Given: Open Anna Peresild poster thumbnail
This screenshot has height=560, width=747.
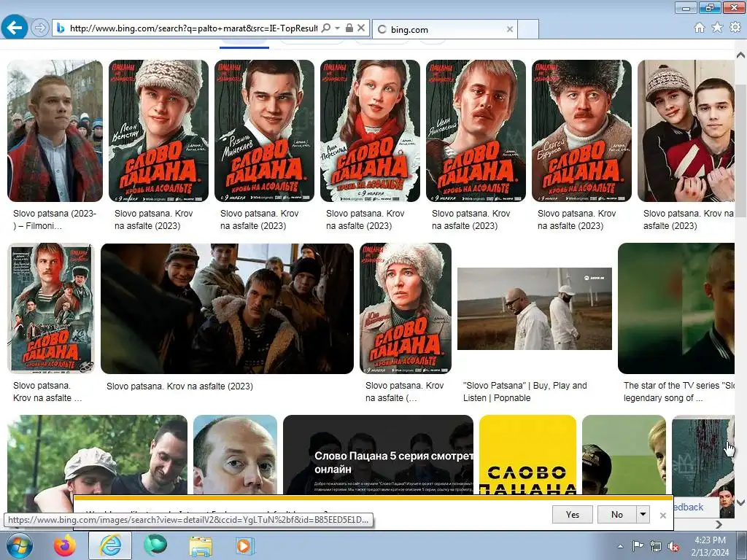Looking at the screenshot, I should point(370,131).
